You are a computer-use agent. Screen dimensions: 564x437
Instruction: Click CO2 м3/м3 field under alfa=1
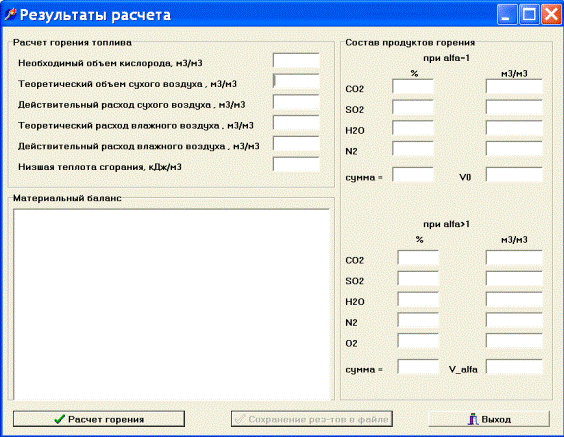(x=514, y=87)
